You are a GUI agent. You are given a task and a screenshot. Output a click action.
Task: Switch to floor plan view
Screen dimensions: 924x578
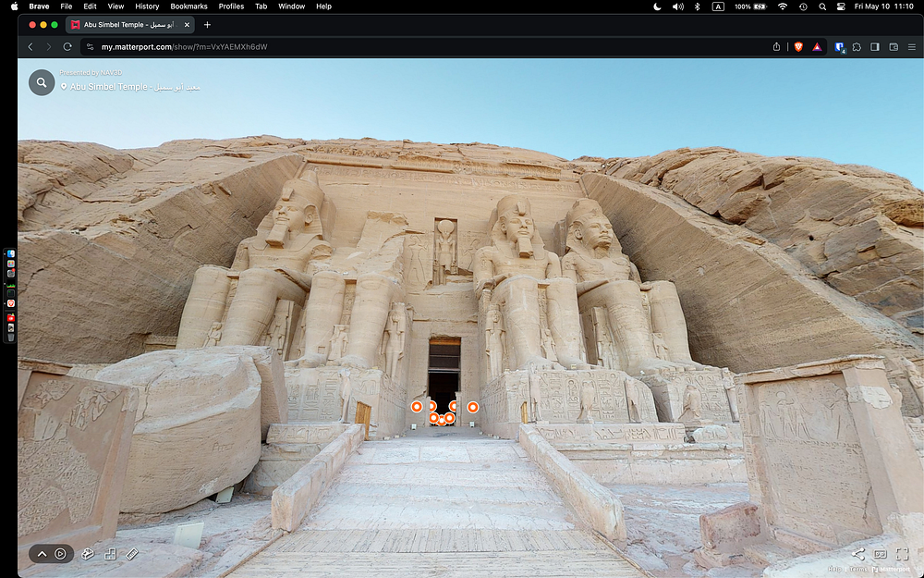(110, 554)
